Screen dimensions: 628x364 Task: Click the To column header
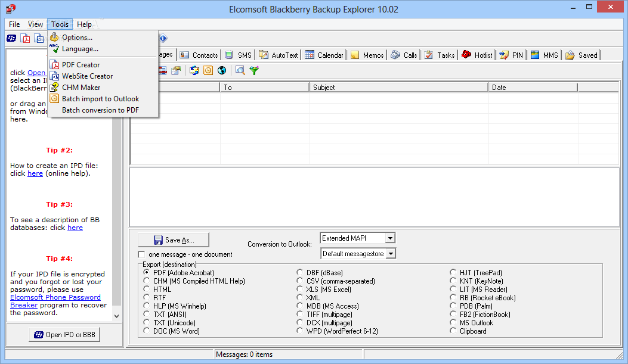(x=264, y=87)
